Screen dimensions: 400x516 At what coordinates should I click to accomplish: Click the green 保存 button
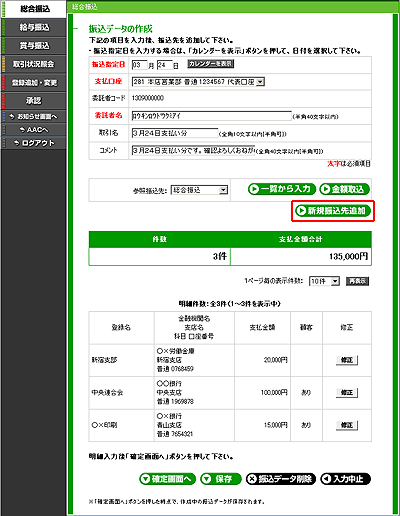[221, 479]
